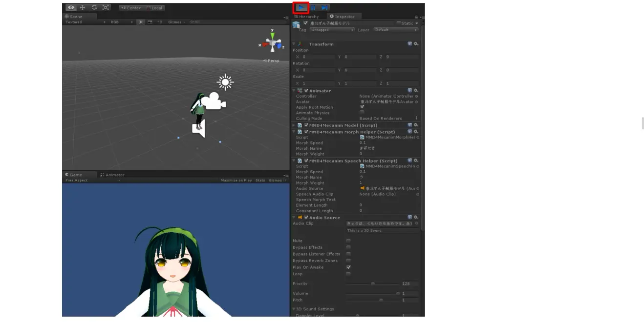Screen dimensions: 644x322
Task: Toggle the GameObject active checkbox
Action: click(x=306, y=23)
